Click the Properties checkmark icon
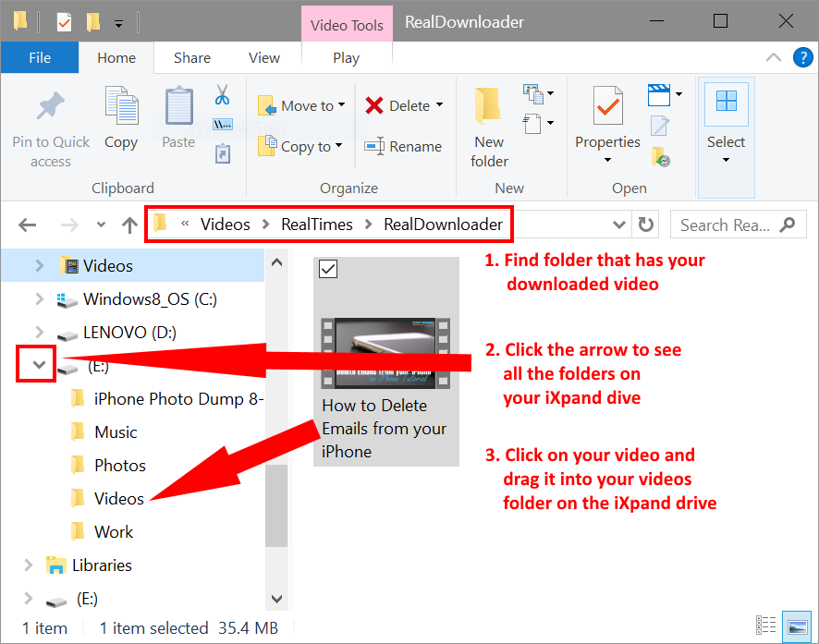 point(608,105)
